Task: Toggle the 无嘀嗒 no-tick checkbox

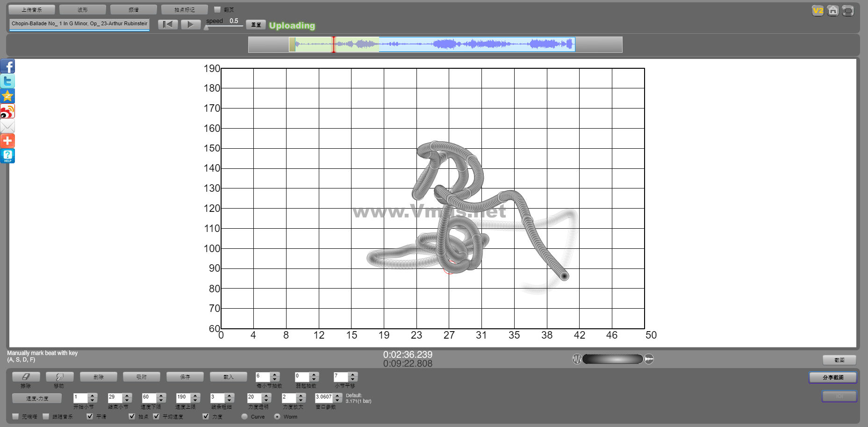Action: 15,416
